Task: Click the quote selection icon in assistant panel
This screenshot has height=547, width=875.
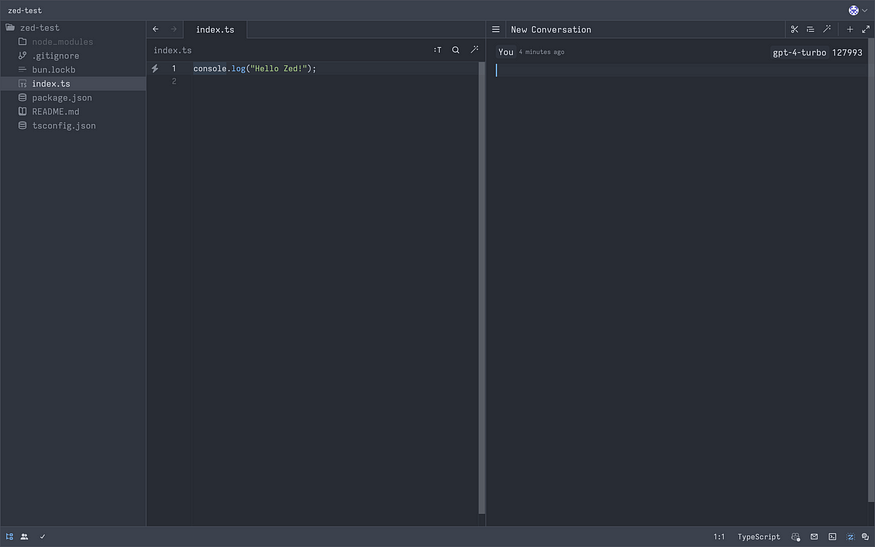Action: [810, 29]
